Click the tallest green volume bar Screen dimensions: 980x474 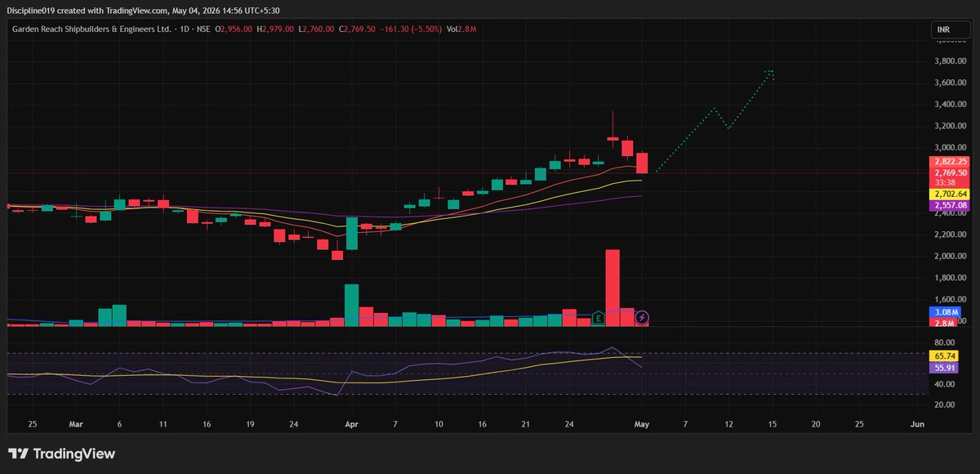352,306
